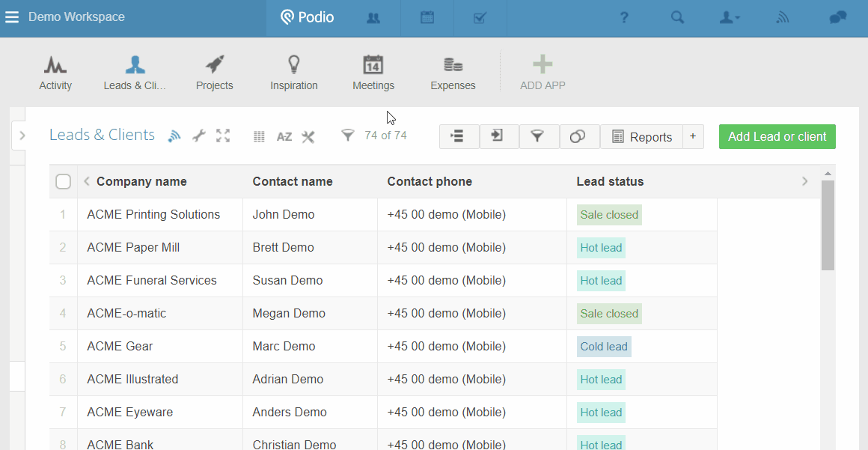Open app settings wrench icon
Viewport: 868px width, 450px height.
(x=199, y=136)
